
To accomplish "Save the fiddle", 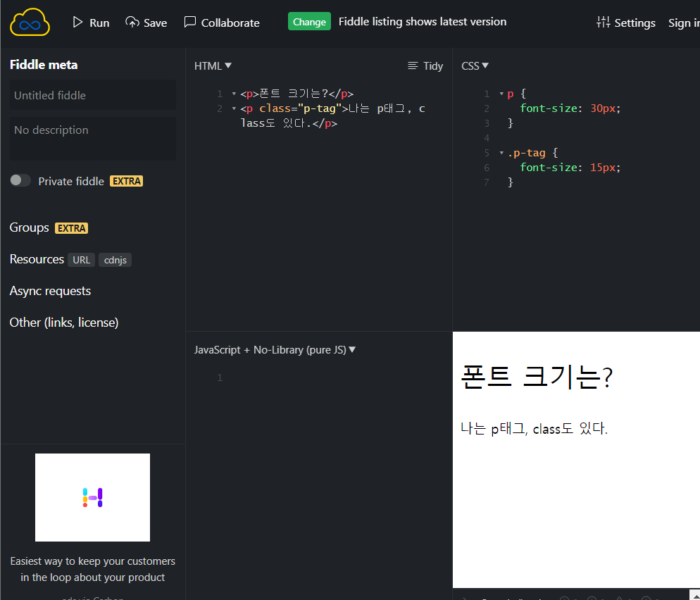I will [x=146, y=23].
